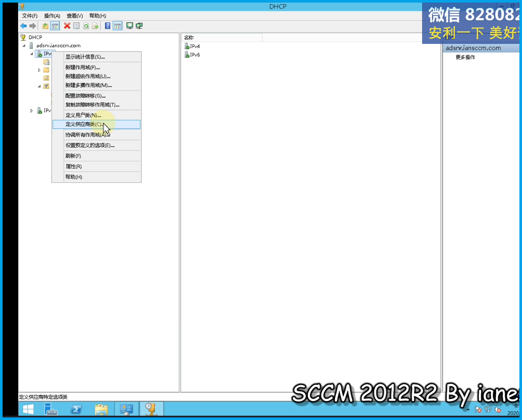Expand the plain folder node under IPv4
The height and width of the screenshot is (420, 522).
click(x=39, y=70)
